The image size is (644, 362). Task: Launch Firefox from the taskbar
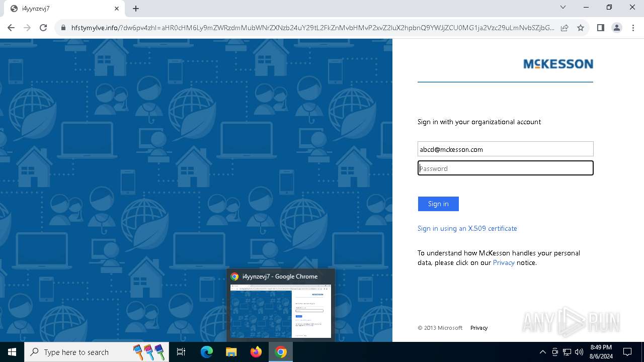coord(256,352)
